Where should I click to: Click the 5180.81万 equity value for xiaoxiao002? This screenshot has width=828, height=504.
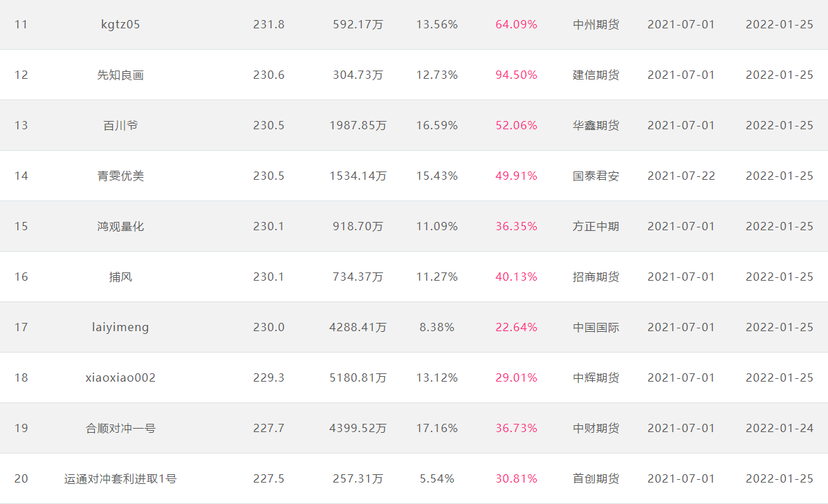(x=358, y=378)
